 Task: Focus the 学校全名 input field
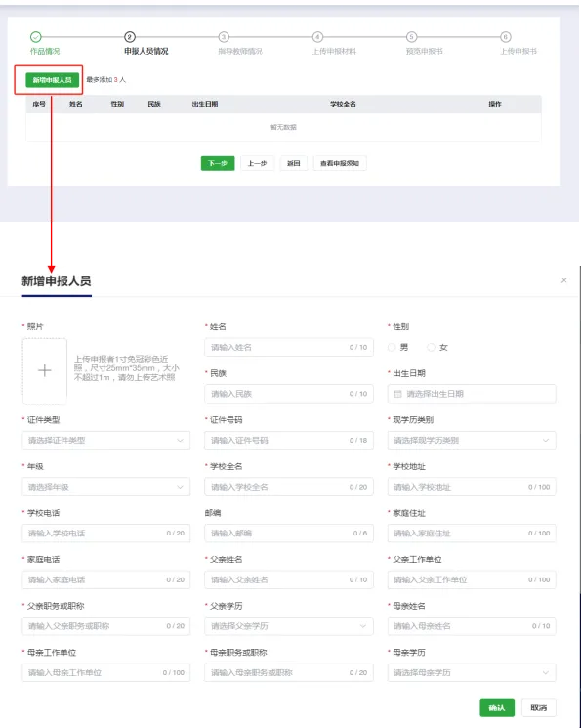click(x=289, y=487)
